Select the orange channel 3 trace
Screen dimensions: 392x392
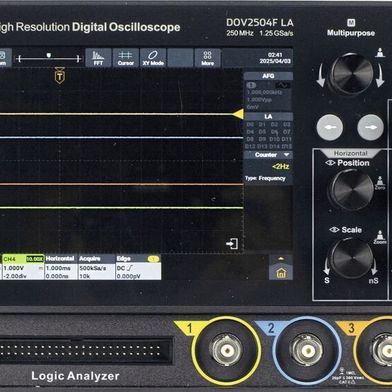coord(121,184)
